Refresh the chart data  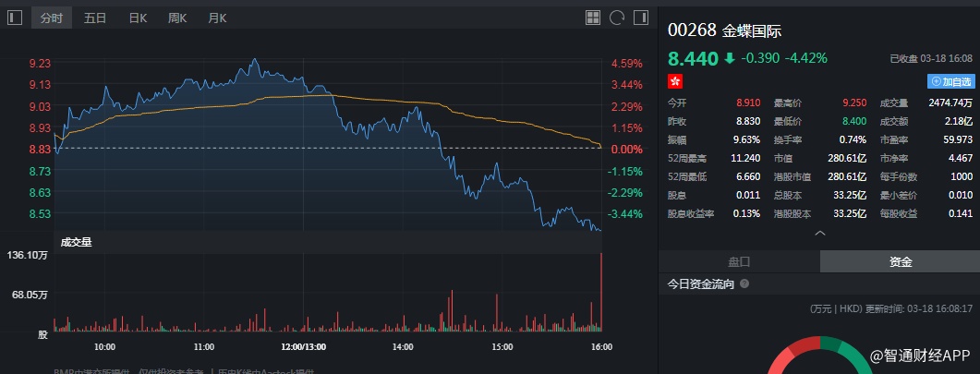pos(617,18)
